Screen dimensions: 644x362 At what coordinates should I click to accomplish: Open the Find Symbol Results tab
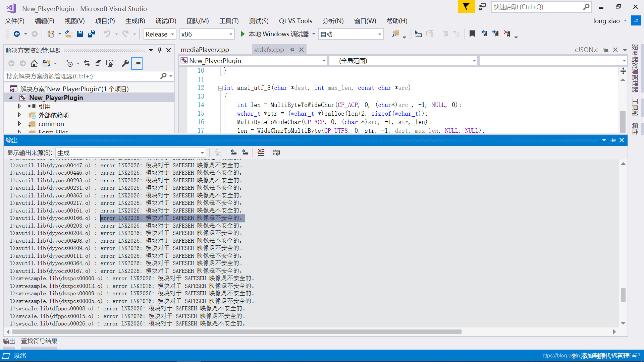[39, 341]
